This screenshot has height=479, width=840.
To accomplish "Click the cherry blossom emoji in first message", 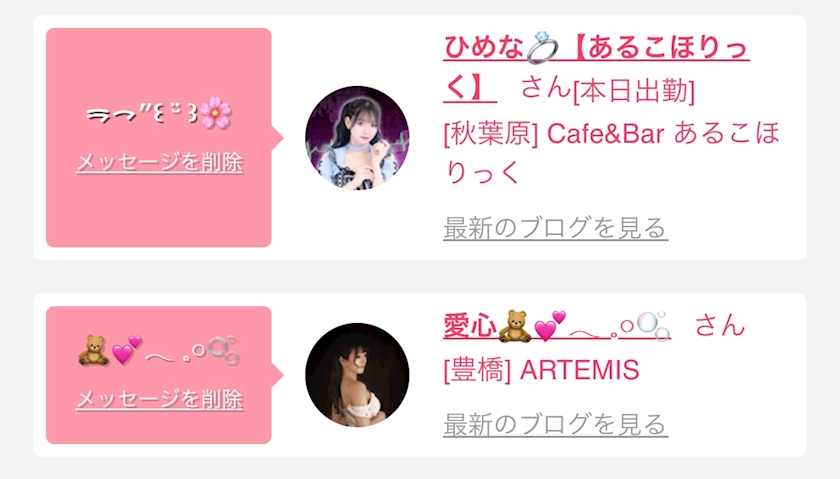I will pyautogui.click(x=216, y=113).
